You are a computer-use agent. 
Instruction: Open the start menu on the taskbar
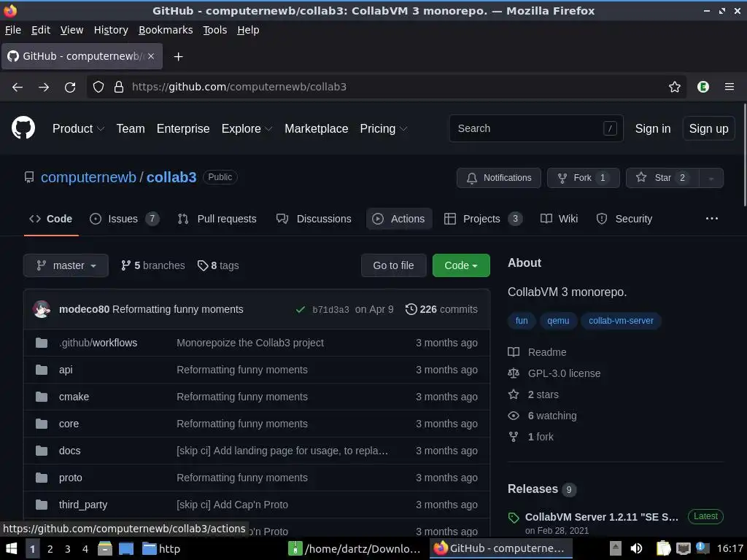click(x=11, y=548)
